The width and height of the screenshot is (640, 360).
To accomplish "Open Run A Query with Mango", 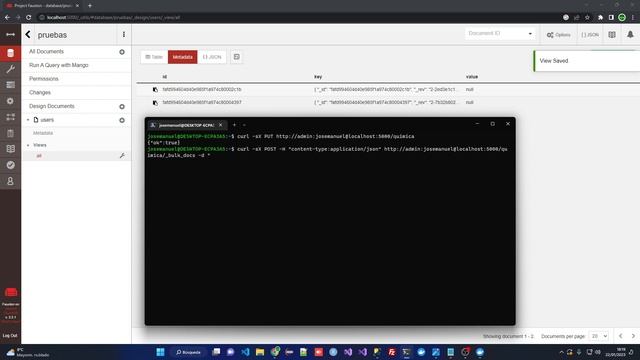I will point(58,65).
